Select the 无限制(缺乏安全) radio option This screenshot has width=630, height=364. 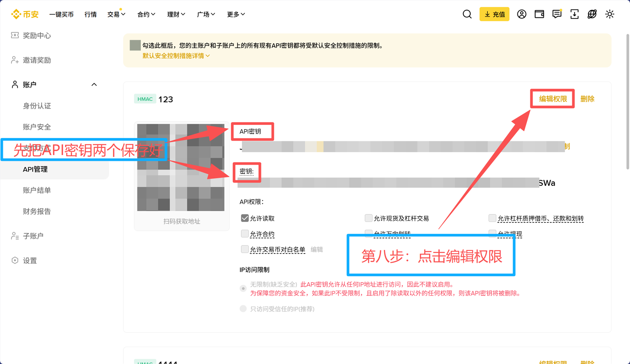[243, 288]
